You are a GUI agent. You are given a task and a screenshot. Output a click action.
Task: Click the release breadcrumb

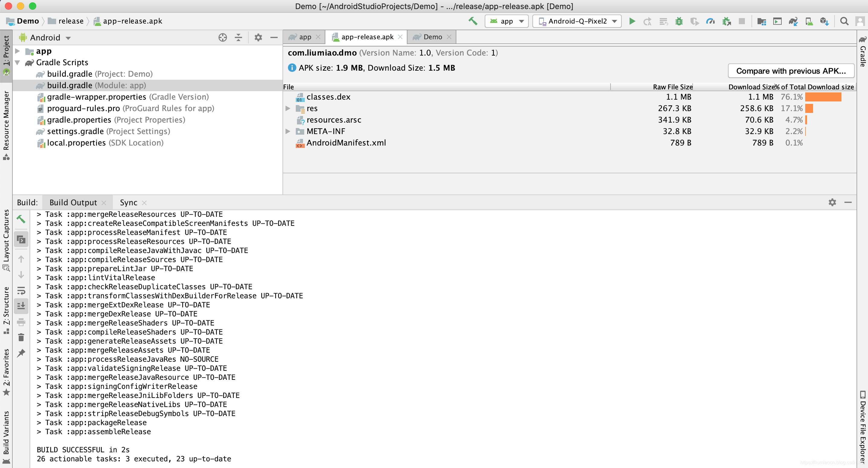tap(66, 21)
